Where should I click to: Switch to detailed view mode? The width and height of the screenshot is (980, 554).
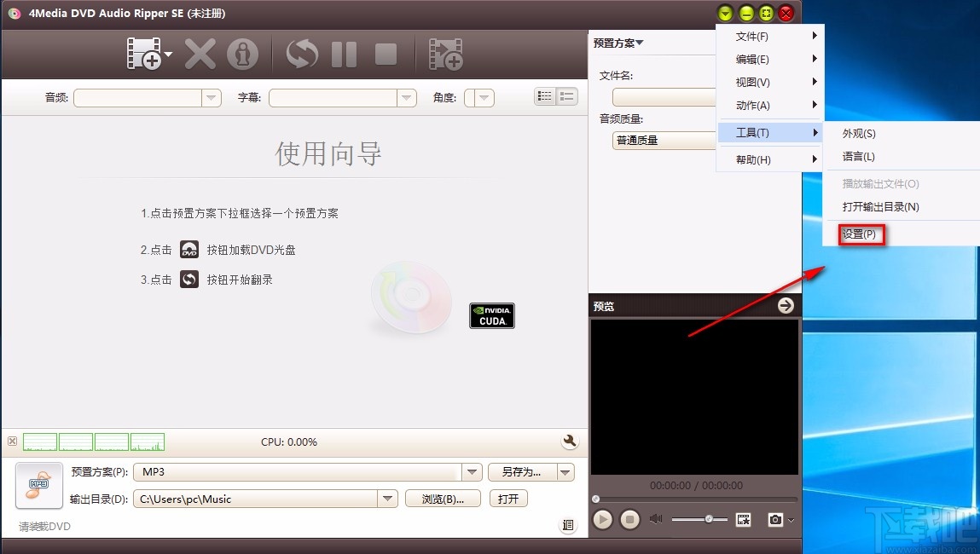pos(544,95)
